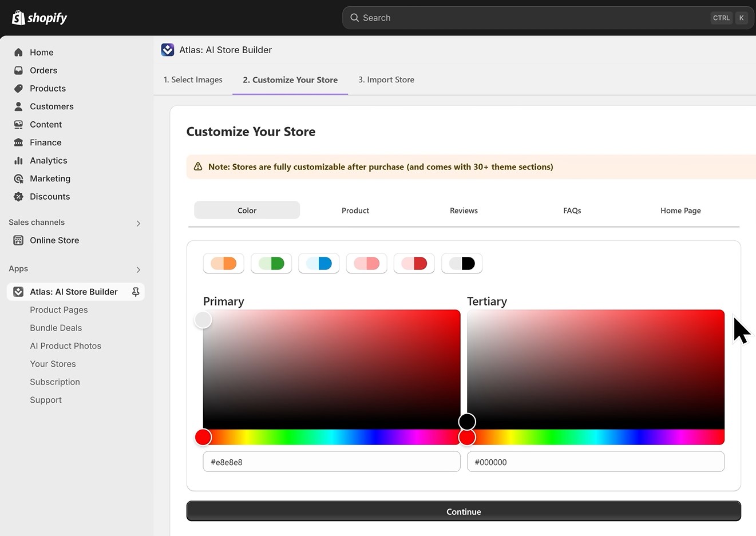Click the Home icon in the sidebar
Viewport: 756px width, 536px height.
(18, 52)
